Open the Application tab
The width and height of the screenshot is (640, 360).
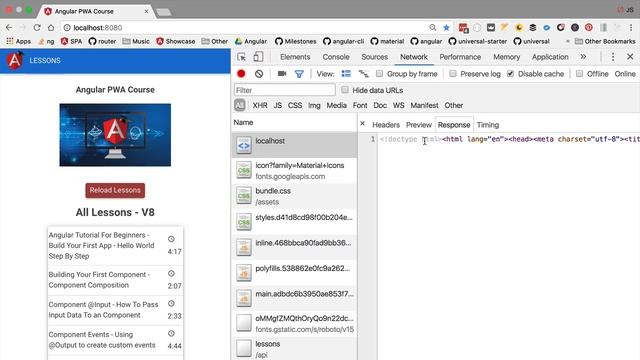pyautogui.click(x=550, y=57)
